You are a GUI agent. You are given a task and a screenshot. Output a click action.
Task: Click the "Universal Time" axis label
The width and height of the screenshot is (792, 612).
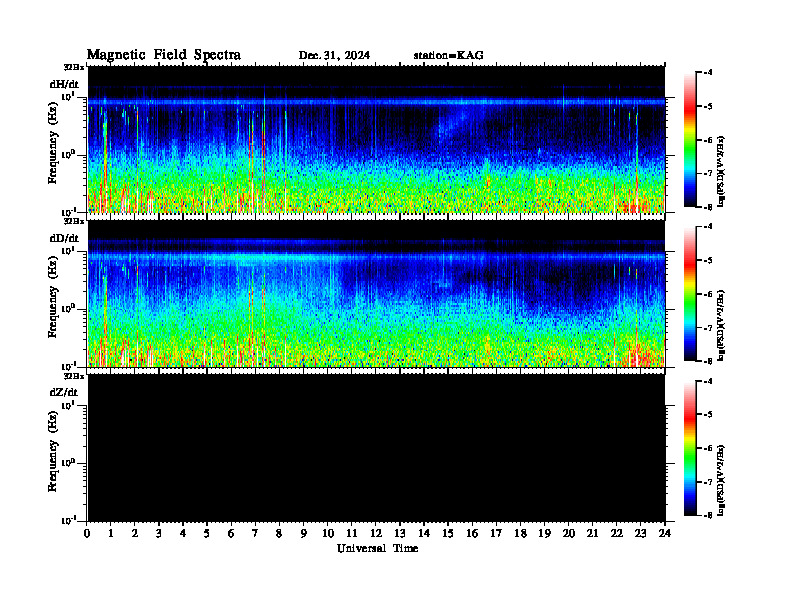coord(378,548)
